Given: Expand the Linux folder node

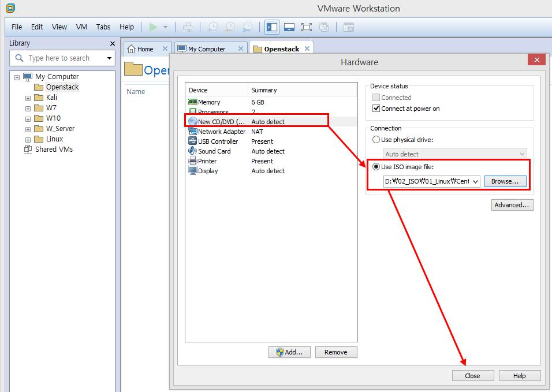Looking at the screenshot, I should [28, 140].
